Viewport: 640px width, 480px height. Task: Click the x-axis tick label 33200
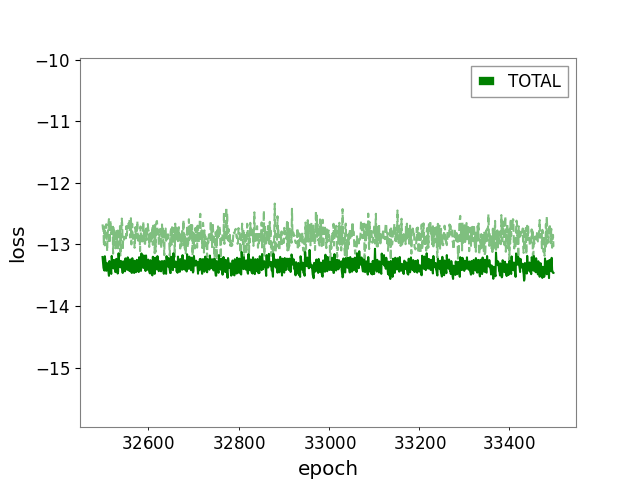tap(420, 443)
